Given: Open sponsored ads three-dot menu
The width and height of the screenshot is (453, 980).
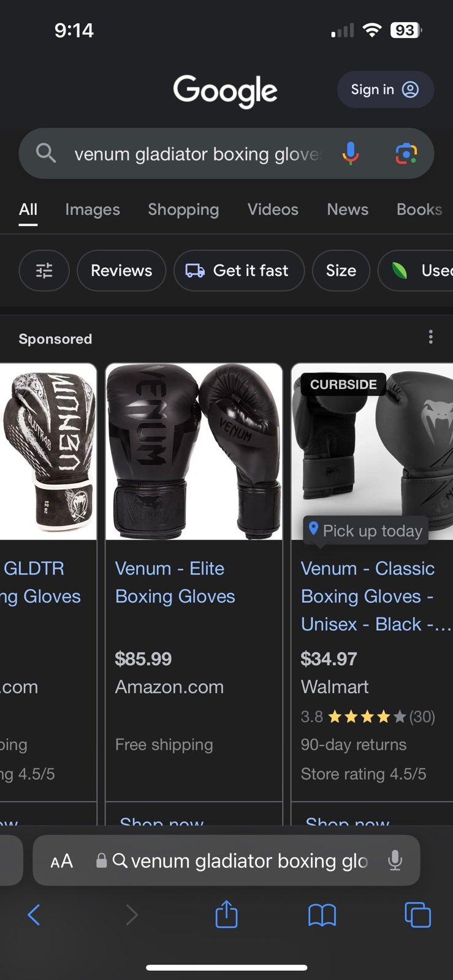Looking at the screenshot, I should (431, 337).
